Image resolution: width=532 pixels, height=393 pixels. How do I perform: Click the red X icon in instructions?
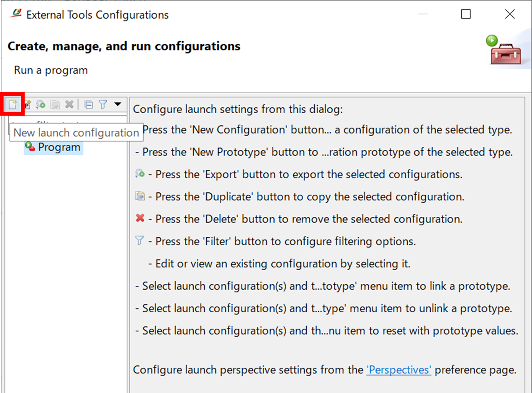pos(140,218)
